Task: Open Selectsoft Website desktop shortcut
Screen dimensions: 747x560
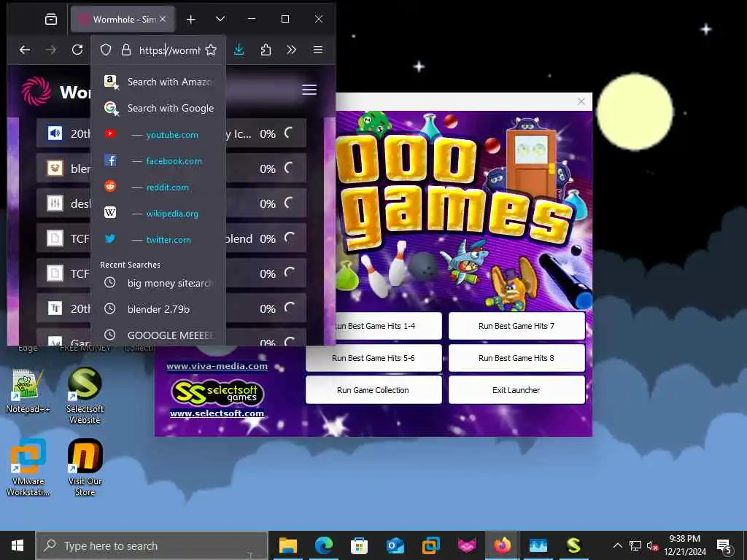Action: [x=85, y=395]
